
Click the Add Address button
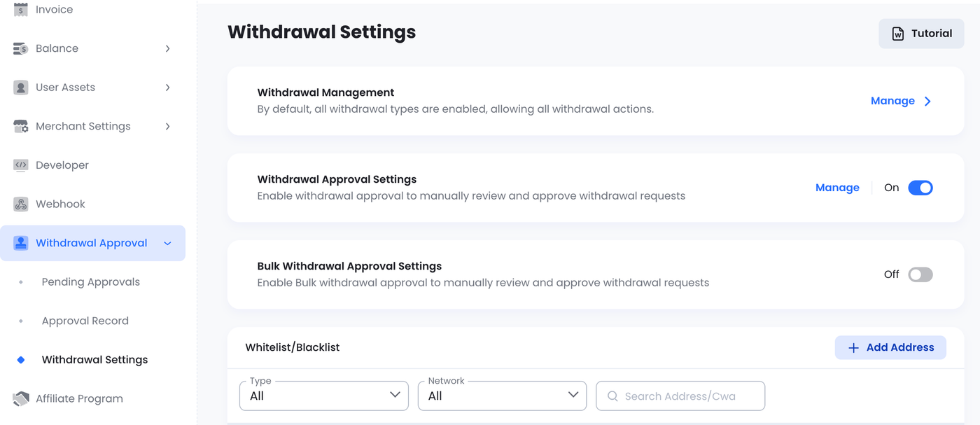tap(890, 348)
